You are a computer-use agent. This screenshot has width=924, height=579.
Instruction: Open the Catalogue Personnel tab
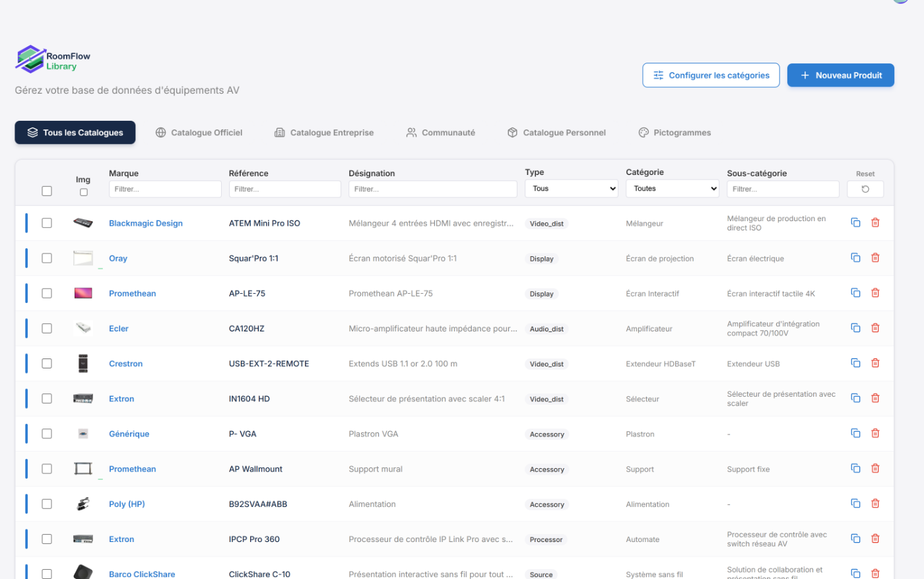556,132
